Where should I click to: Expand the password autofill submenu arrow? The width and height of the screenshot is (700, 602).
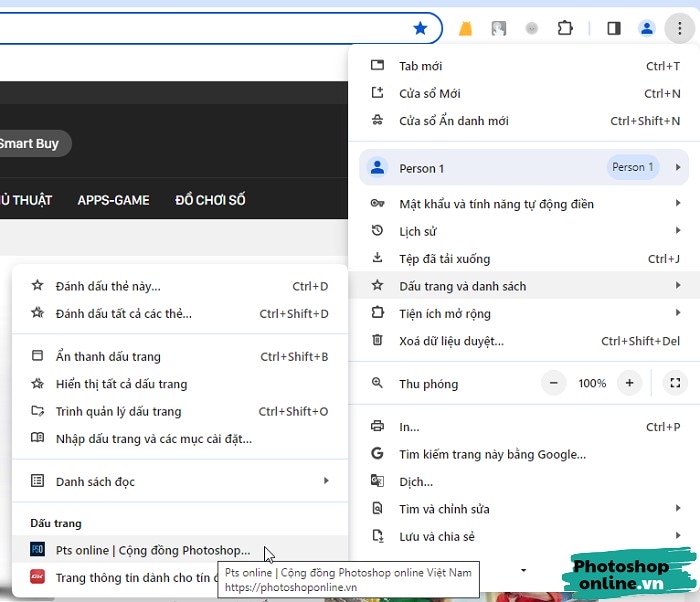click(678, 203)
